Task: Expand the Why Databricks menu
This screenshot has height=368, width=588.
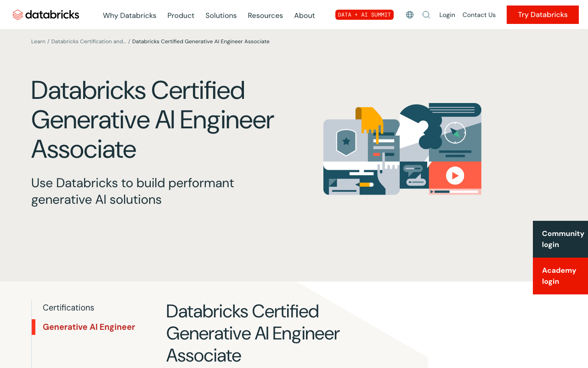Action: tap(130, 15)
